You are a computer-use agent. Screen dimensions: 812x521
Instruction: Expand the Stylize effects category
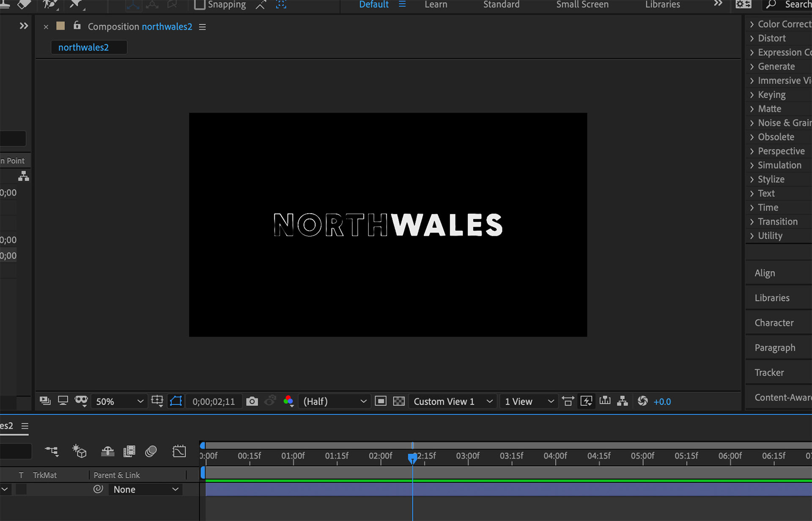click(771, 179)
